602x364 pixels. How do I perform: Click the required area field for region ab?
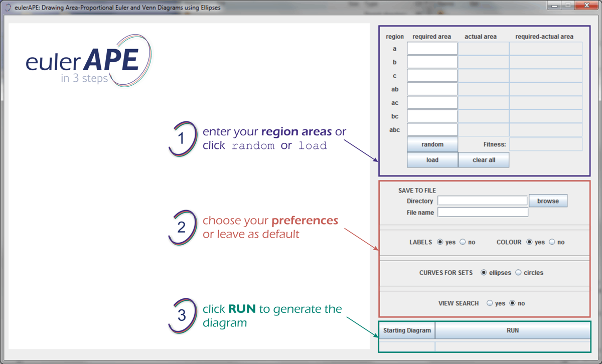click(x=432, y=89)
